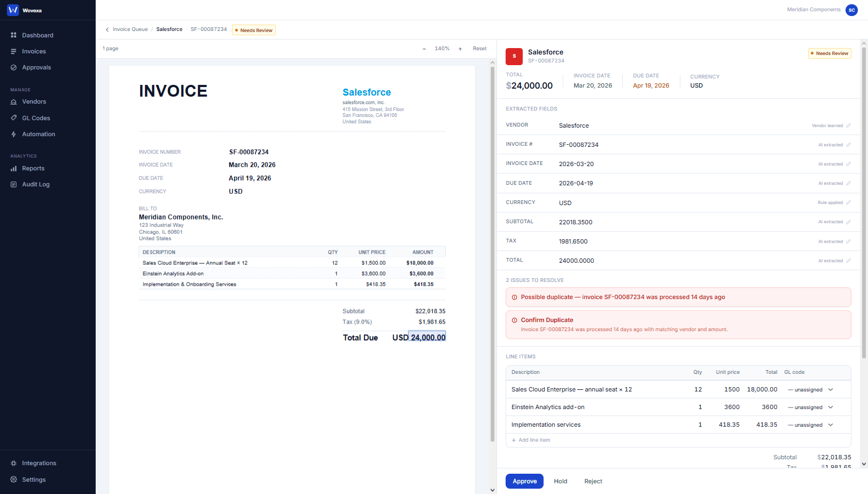
Task: Open the SC account avatar menu
Action: (x=851, y=10)
